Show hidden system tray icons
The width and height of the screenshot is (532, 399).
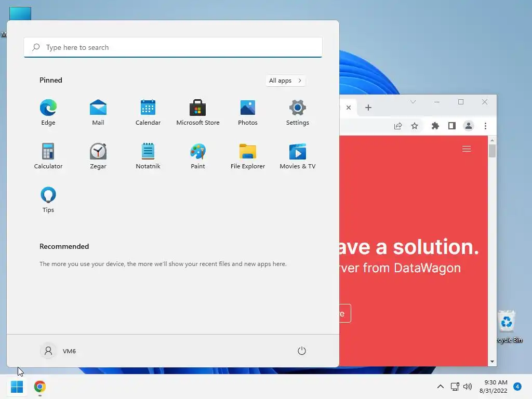click(x=441, y=387)
